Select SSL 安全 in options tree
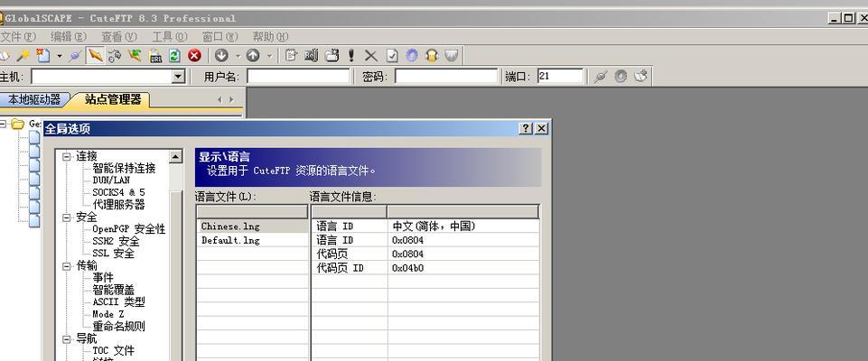 coord(113,254)
